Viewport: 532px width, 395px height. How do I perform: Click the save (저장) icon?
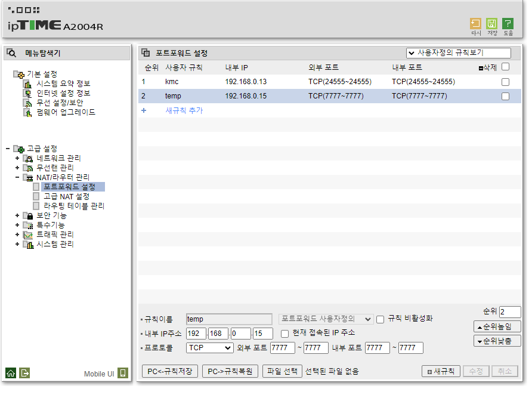pyautogui.click(x=491, y=24)
